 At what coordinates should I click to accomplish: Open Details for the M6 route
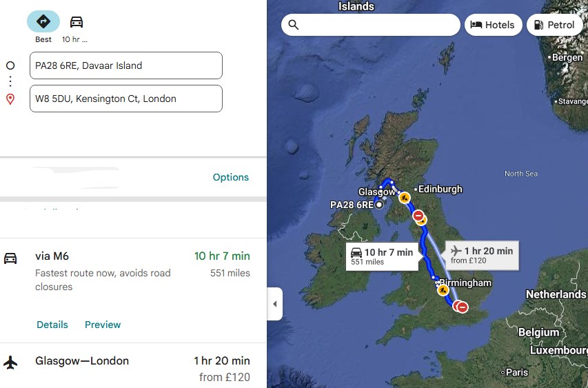[52, 325]
